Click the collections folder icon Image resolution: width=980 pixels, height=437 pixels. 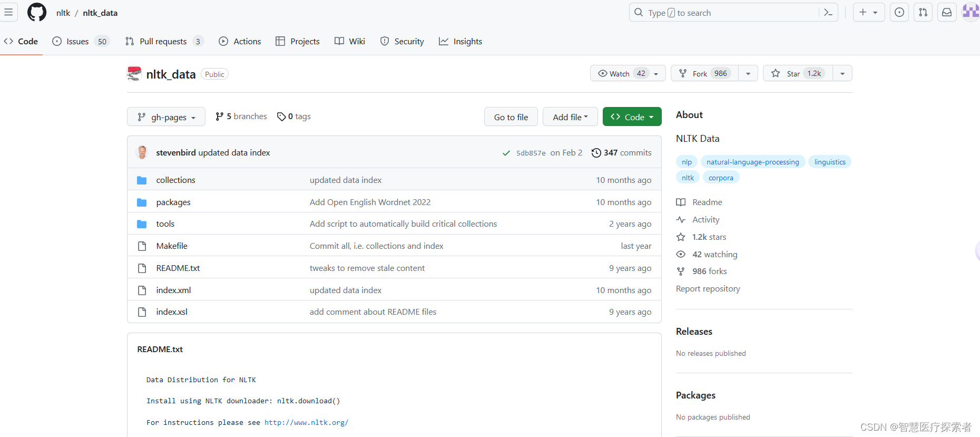click(142, 180)
